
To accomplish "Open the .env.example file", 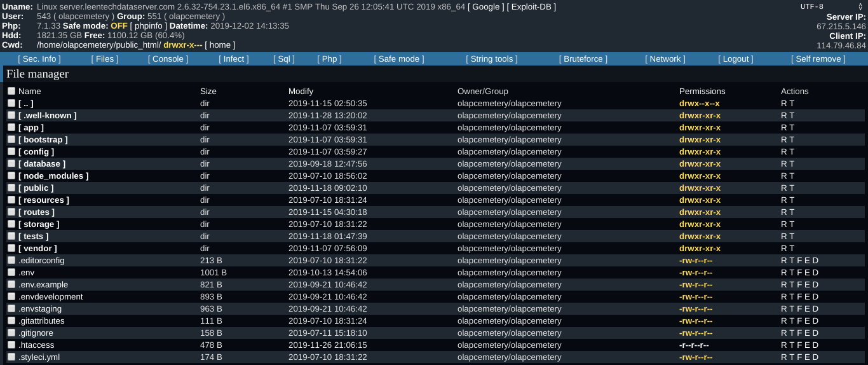I will pyautogui.click(x=43, y=284).
